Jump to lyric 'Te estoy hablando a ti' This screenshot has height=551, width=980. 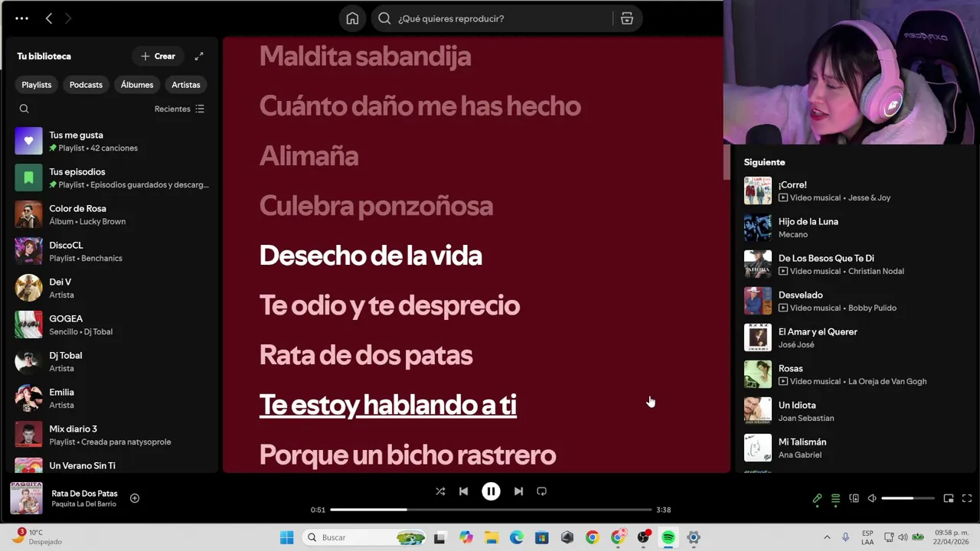[387, 405]
